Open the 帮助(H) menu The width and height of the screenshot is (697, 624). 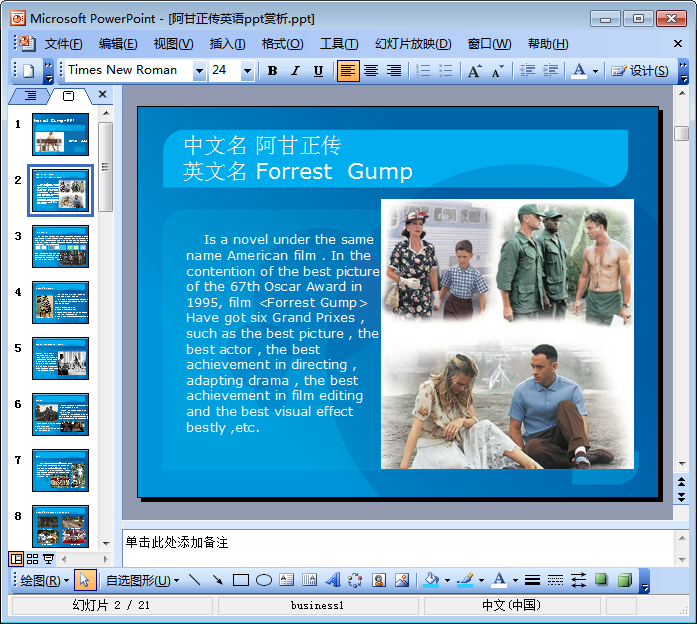pos(548,44)
